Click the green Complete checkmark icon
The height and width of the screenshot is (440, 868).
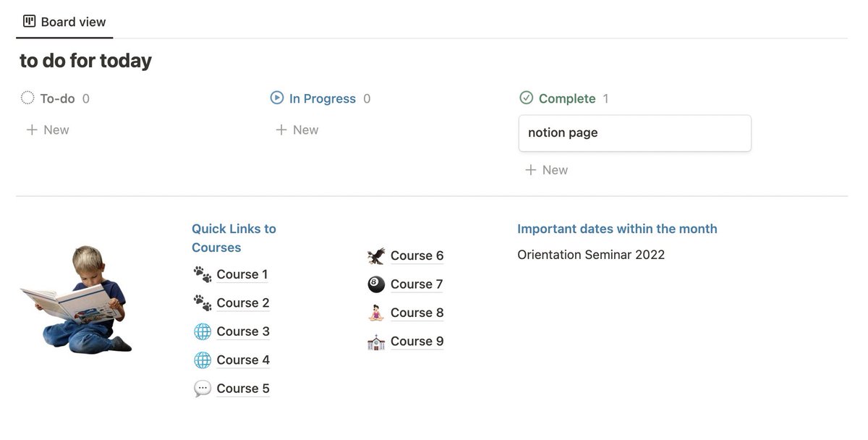coord(526,98)
